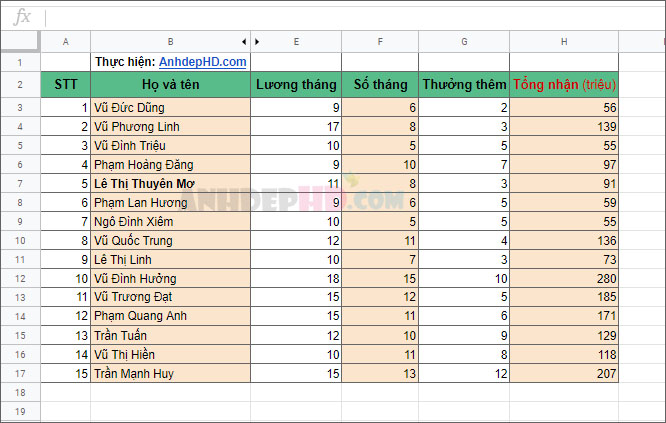666x423 pixels.
Task: Select the row 12 header
Action: 20,279
